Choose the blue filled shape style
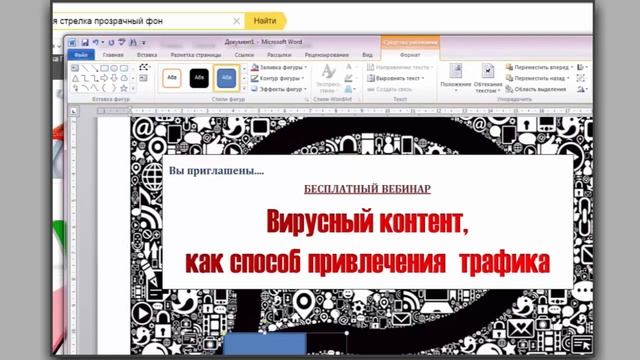The height and width of the screenshot is (360, 640). coord(226,78)
